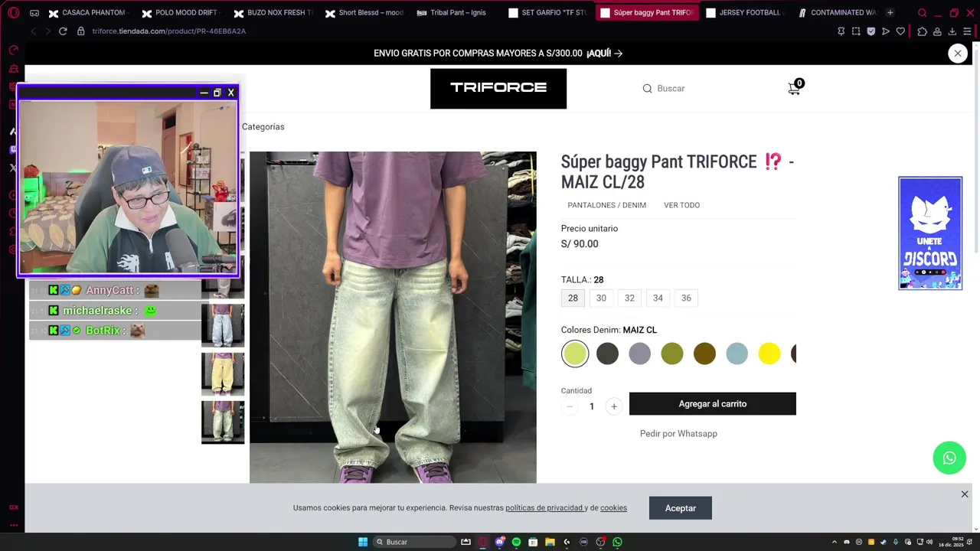Open WhatsApp from the taskbar
Image resolution: width=980 pixels, height=551 pixels.
(x=617, y=542)
